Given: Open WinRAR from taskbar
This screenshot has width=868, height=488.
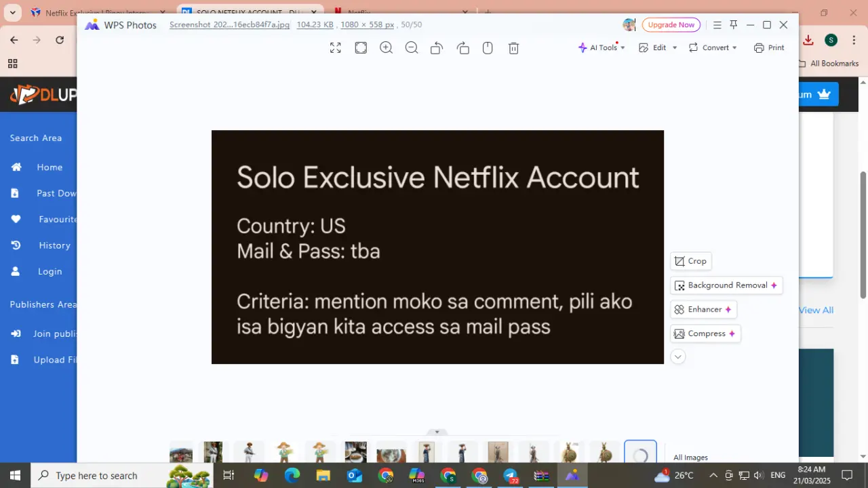Looking at the screenshot, I should point(541,475).
